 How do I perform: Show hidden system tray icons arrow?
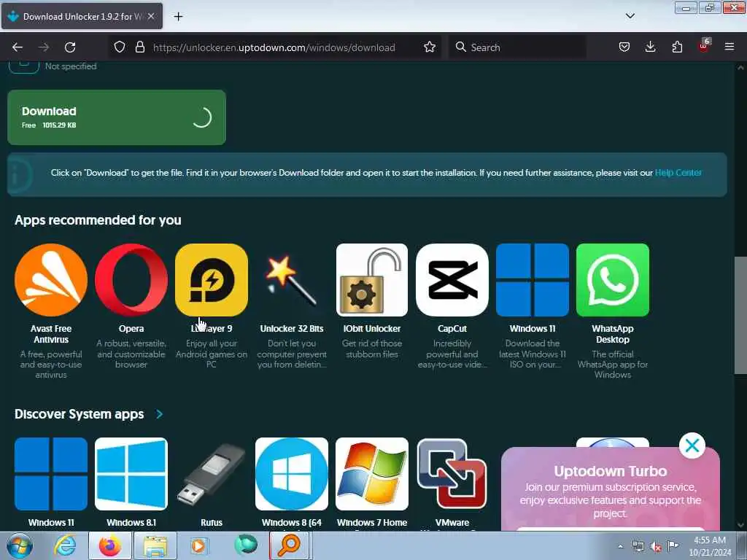click(x=620, y=547)
